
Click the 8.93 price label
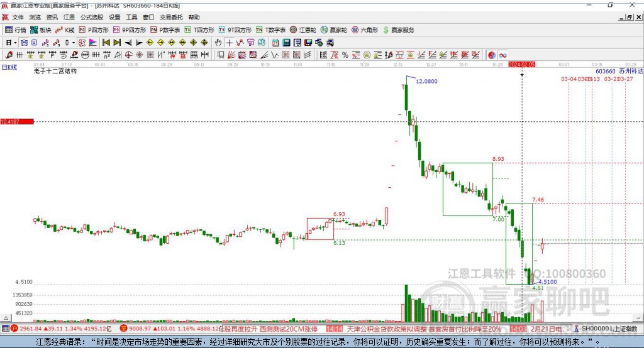tap(498, 159)
